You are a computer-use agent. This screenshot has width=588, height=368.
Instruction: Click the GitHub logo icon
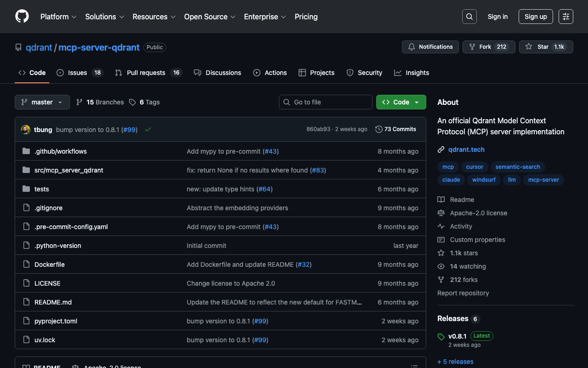22,17
